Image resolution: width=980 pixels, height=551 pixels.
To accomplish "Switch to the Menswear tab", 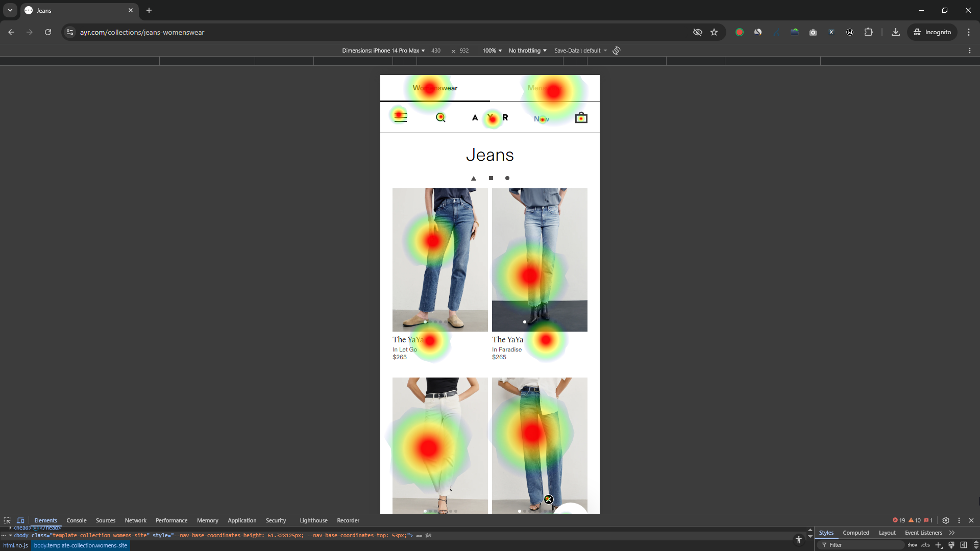I will [x=544, y=88].
